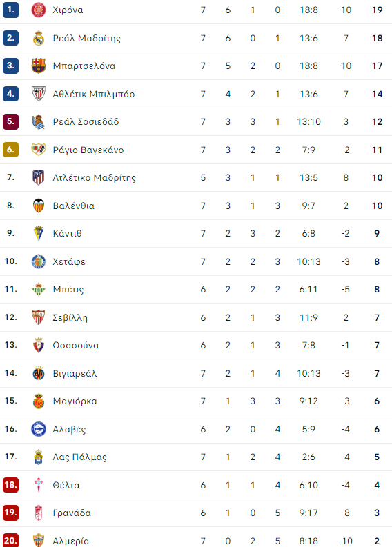Select the Οσασούνα team name

tap(76, 345)
